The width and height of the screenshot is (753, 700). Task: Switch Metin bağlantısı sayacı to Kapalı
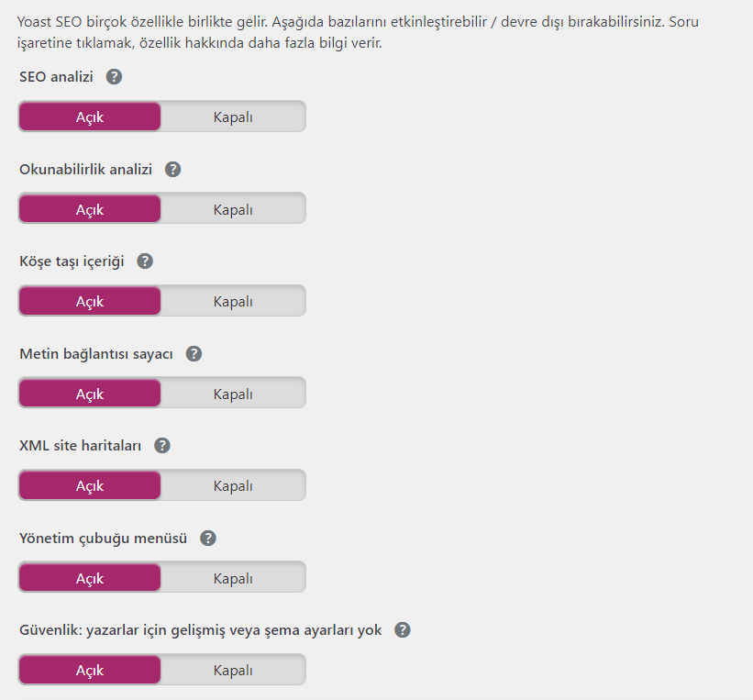click(233, 394)
